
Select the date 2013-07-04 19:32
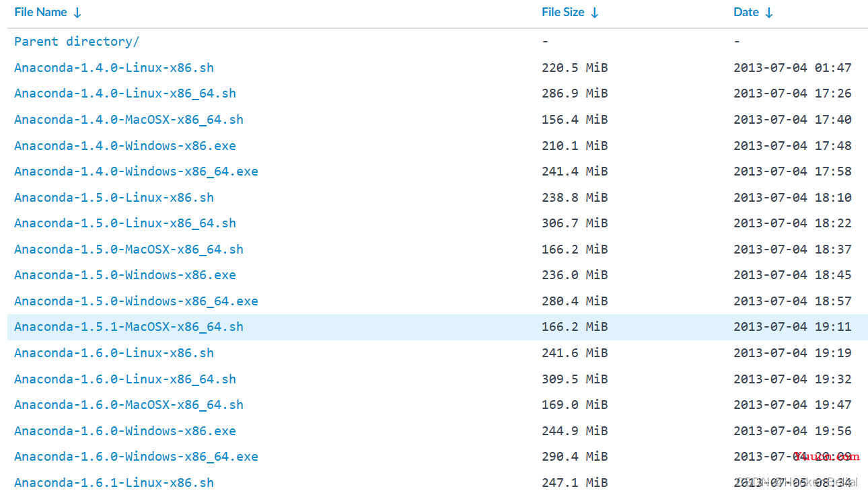[793, 379]
